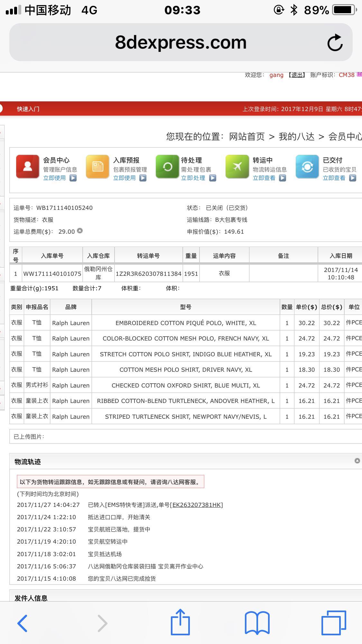
Task: Select the 快速入门 quick start tab
Action: pos(28,109)
